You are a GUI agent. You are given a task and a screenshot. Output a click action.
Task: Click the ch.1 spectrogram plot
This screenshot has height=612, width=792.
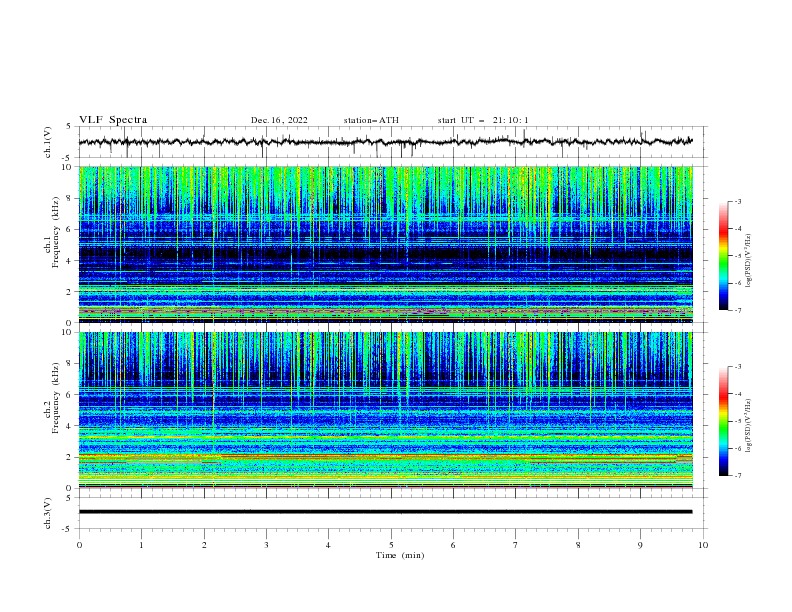pos(386,244)
